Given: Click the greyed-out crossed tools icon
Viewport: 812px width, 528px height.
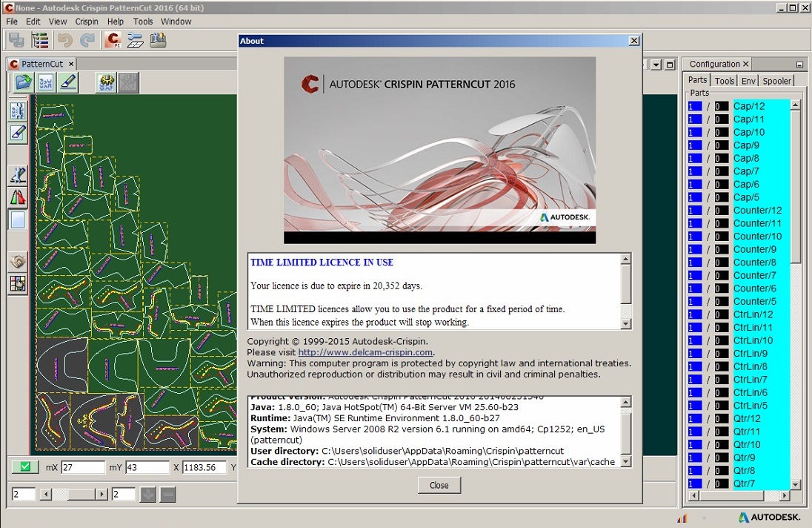Looking at the screenshot, I should tap(128, 82).
